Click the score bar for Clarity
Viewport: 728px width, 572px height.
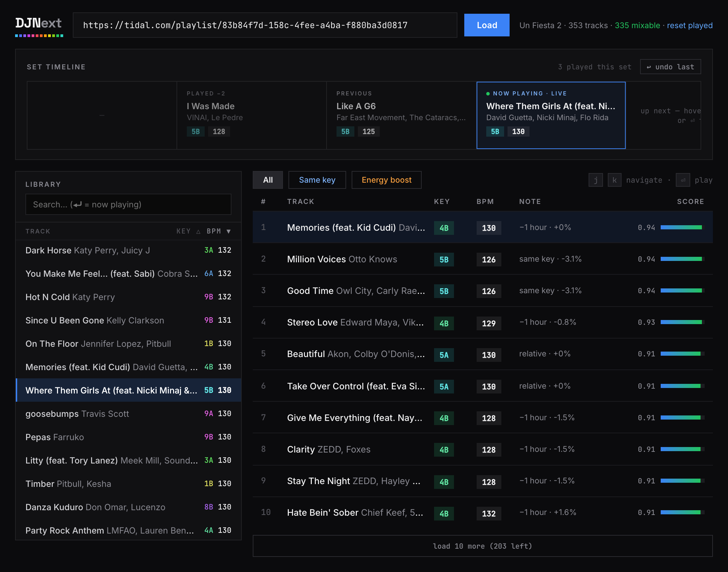[682, 449]
